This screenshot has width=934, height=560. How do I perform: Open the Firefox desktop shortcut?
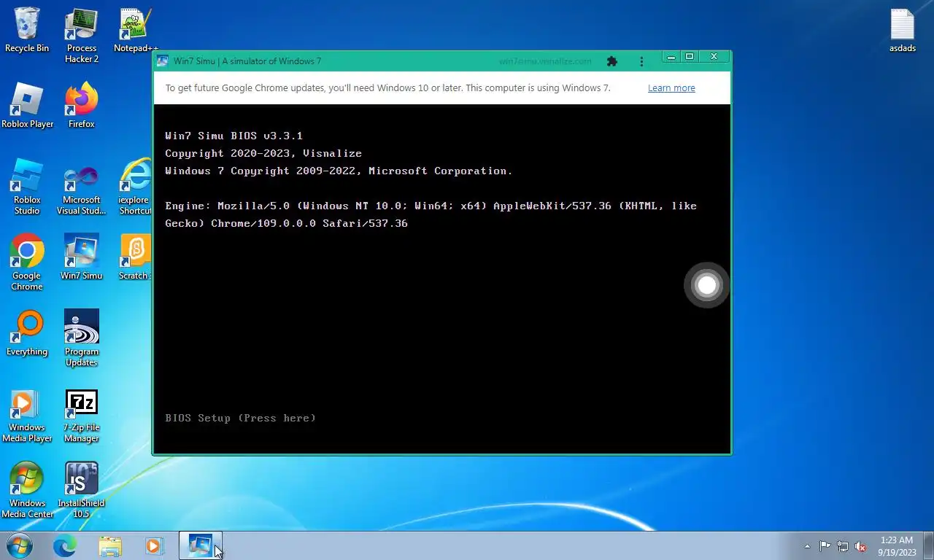[x=82, y=106]
